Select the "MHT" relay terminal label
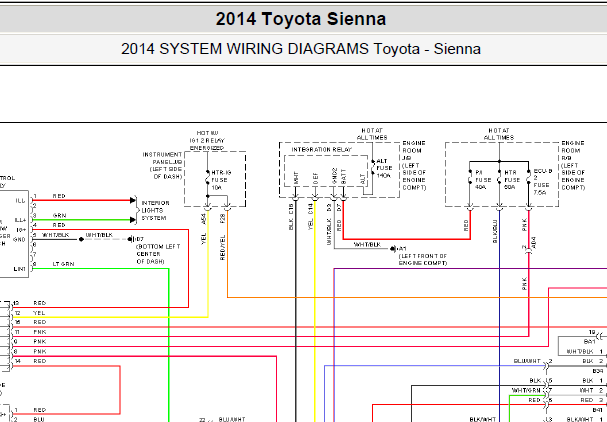 (297, 178)
